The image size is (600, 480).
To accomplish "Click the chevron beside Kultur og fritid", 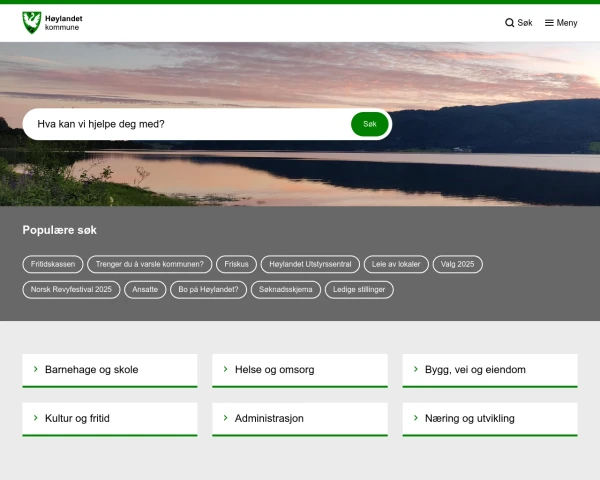I will pos(36,418).
